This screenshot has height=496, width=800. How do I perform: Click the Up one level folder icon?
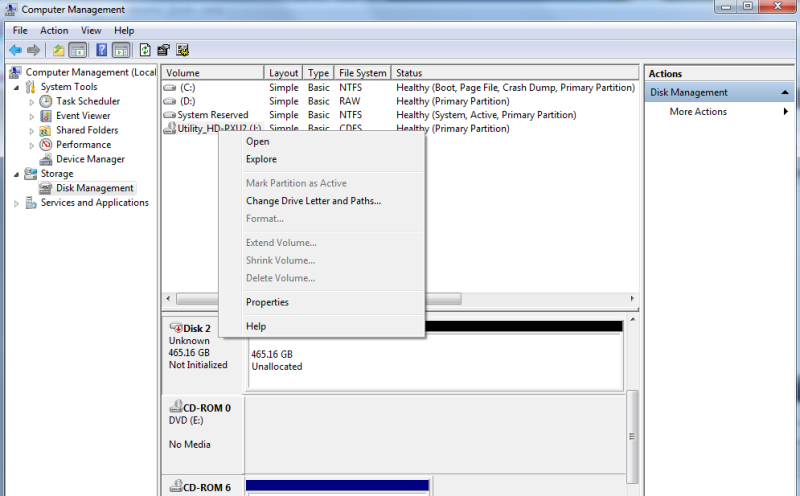[x=59, y=50]
